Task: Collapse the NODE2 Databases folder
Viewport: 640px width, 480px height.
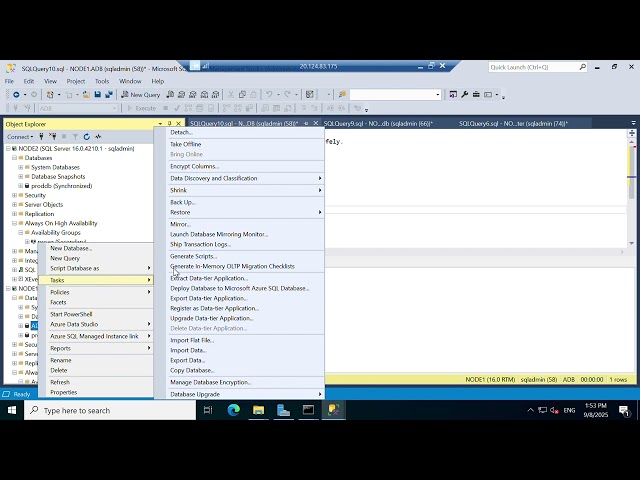Action: click(14, 158)
